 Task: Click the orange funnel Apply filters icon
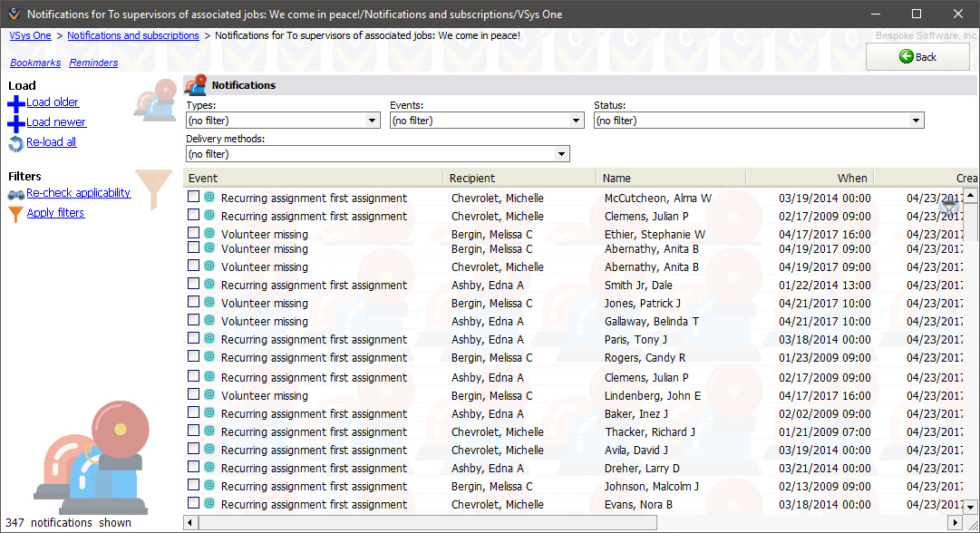coord(15,214)
